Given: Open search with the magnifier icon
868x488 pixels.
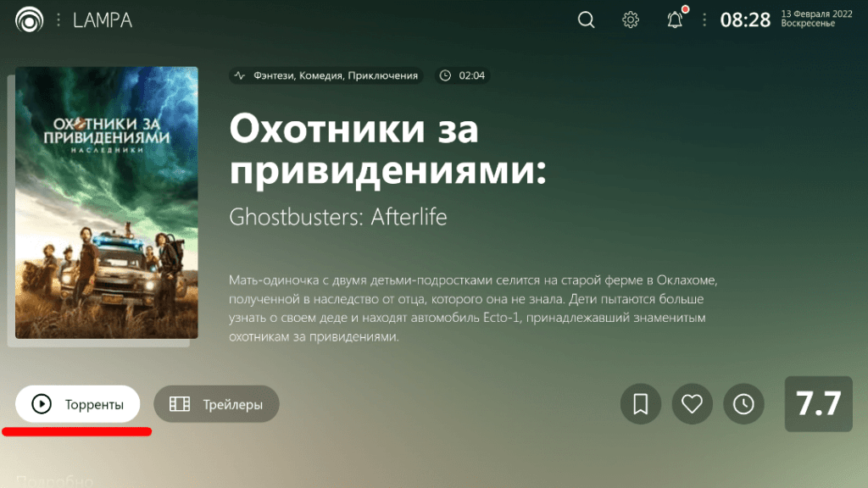Looking at the screenshot, I should pyautogui.click(x=586, y=19).
